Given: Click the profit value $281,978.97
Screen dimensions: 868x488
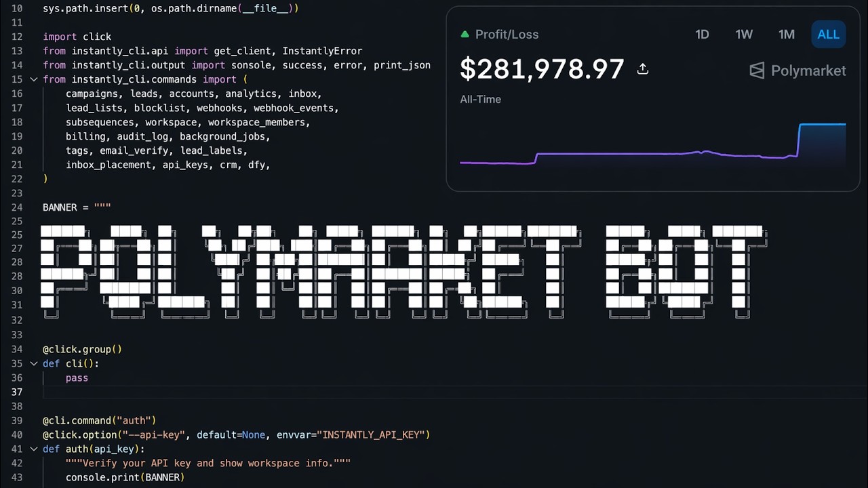Looking at the screenshot, I should (542, 69).
